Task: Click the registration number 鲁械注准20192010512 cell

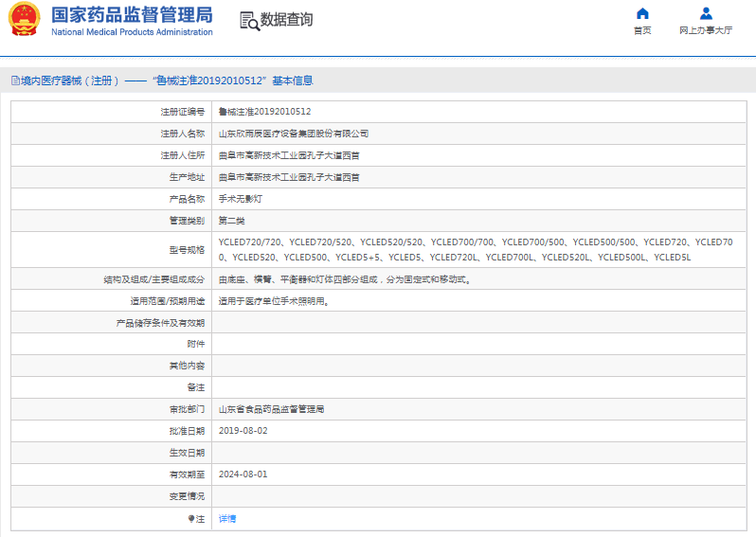Action: (264, 112)
